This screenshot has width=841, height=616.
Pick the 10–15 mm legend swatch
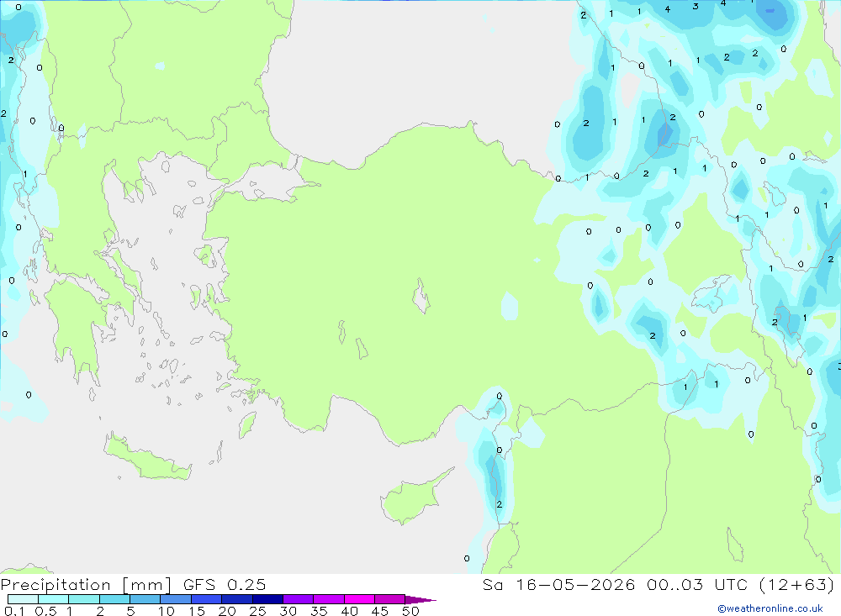coord(176,599)
